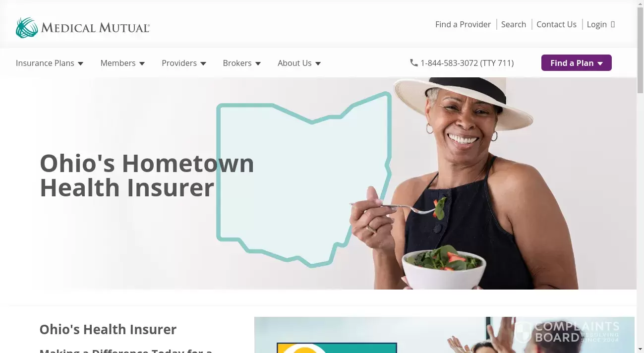Open the About Us menu
This screenshot has height=353, width=644.
pyautogui.click(x=299, y=63)
